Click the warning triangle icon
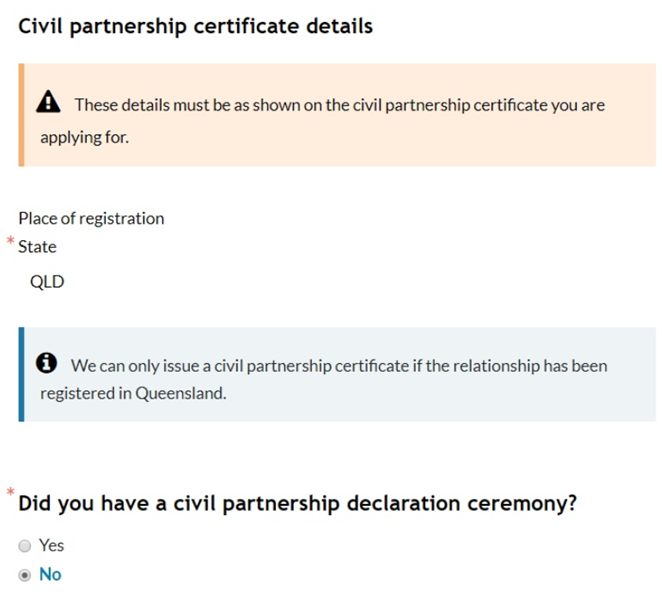Screen dimensions: 662x592 (48, 102)
